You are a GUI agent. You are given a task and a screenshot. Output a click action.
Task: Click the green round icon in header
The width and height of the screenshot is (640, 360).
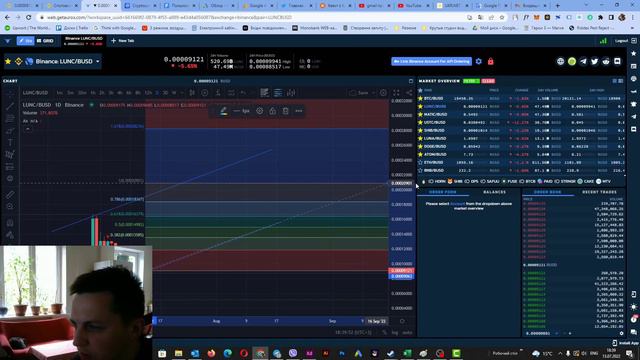[x=572, y=61]
